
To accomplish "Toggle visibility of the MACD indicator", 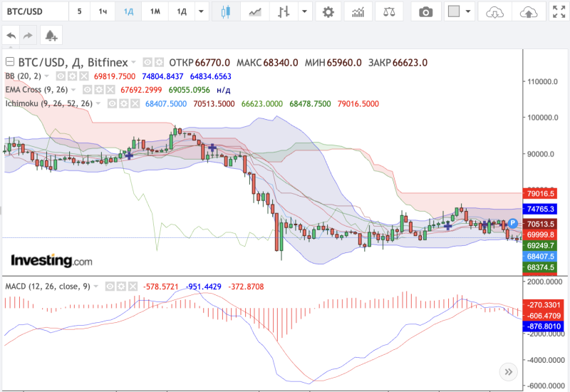I will click(x=110, y=286).
